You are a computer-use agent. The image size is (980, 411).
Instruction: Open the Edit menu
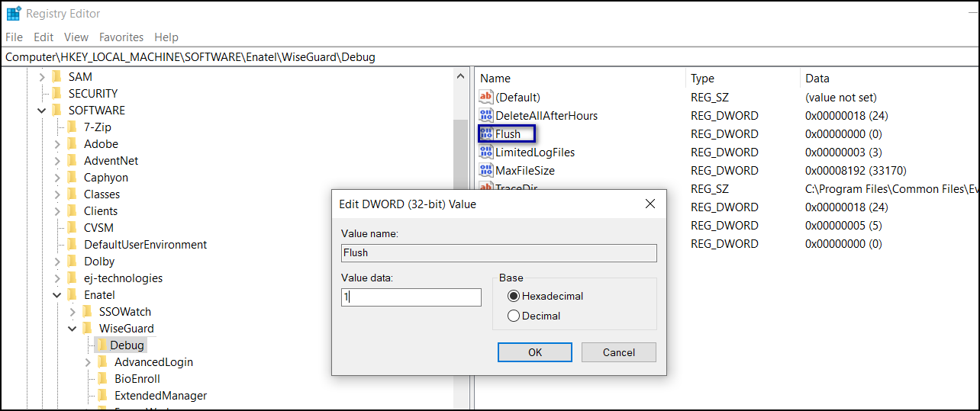coord(44,37)
